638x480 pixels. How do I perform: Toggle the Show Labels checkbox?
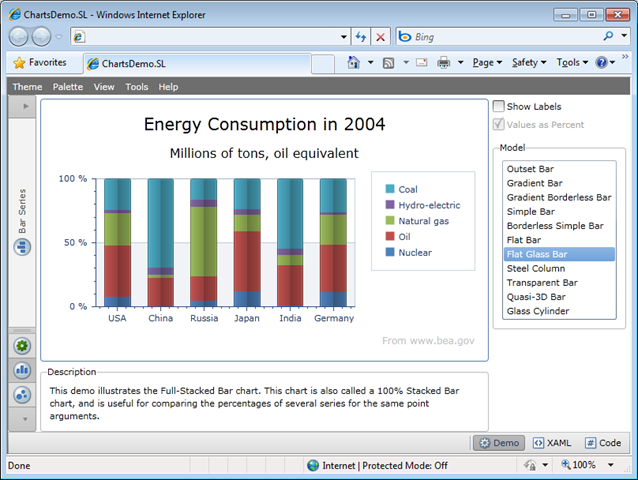[x=498, y=106]
